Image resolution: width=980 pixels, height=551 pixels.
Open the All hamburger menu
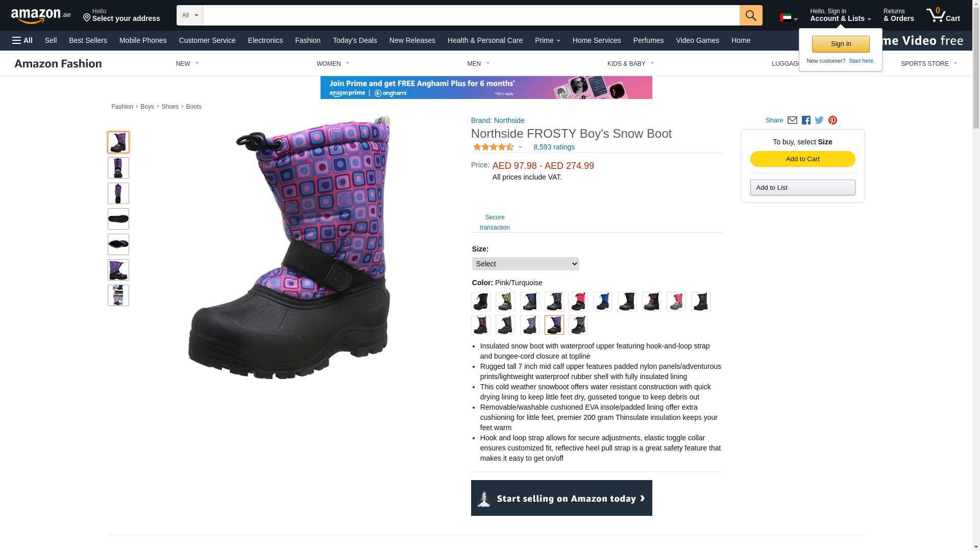22,40
